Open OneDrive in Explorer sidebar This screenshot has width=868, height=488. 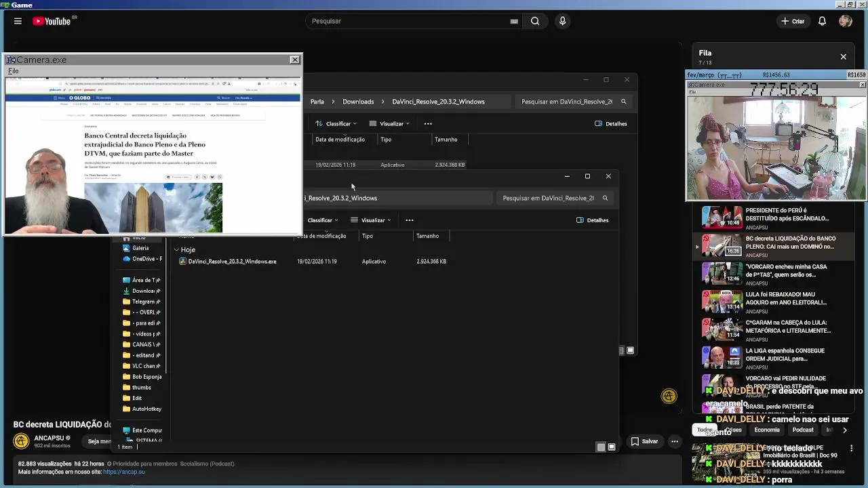(142, 259)
